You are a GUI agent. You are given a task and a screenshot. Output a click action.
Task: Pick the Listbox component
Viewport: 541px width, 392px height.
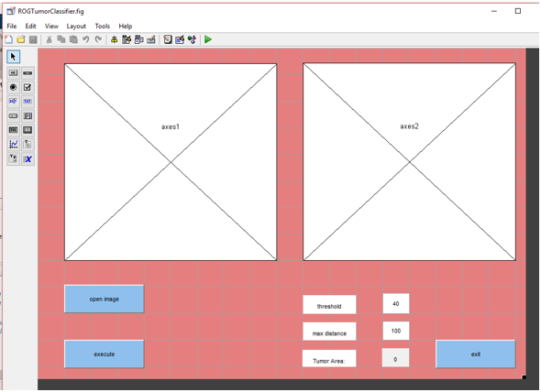point(28,115)
